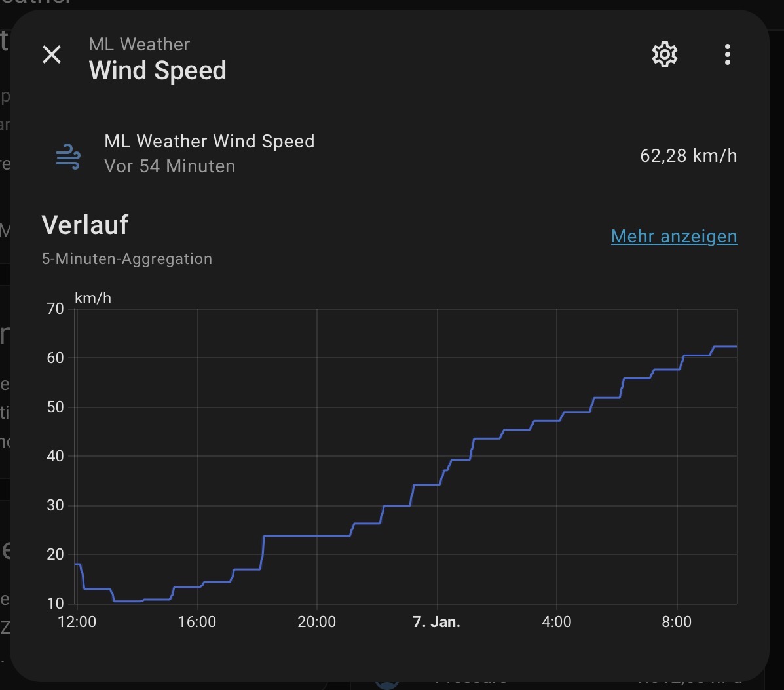The image size is (784, 690).
Task: Click the 5-Minuten-Aggregation subtitle
Action: coord(127,259)
